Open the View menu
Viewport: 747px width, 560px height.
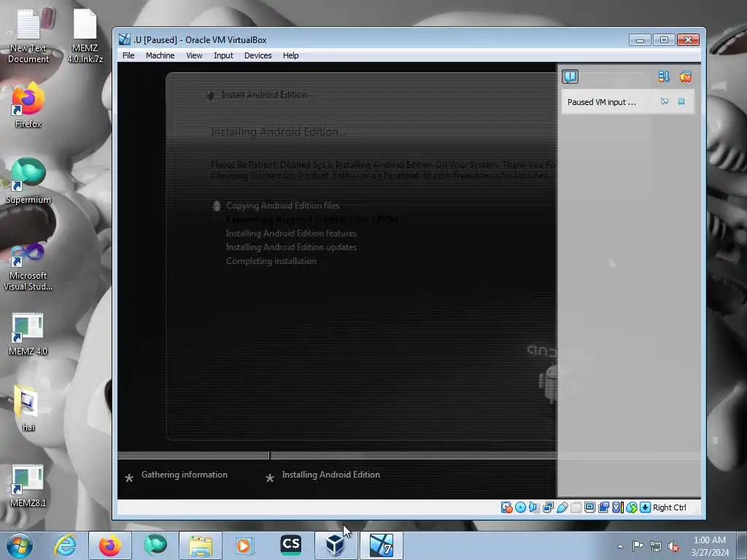[x=194, y=55]
